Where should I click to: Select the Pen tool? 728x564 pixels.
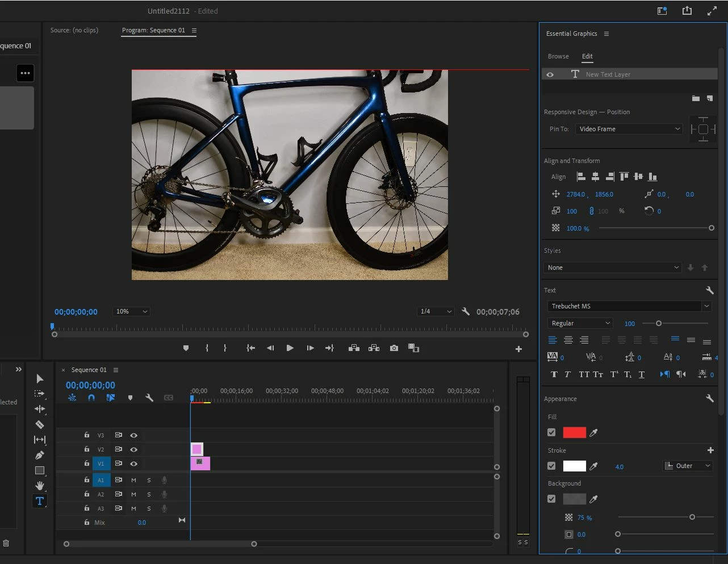tap(40, 455)
